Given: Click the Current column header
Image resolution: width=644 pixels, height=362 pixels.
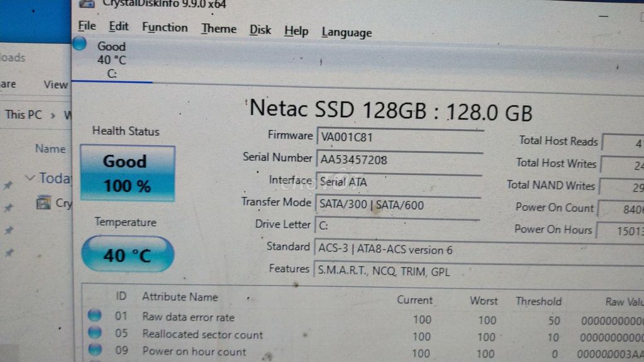Looking at the screenshot, I should [x=414, y=300].
